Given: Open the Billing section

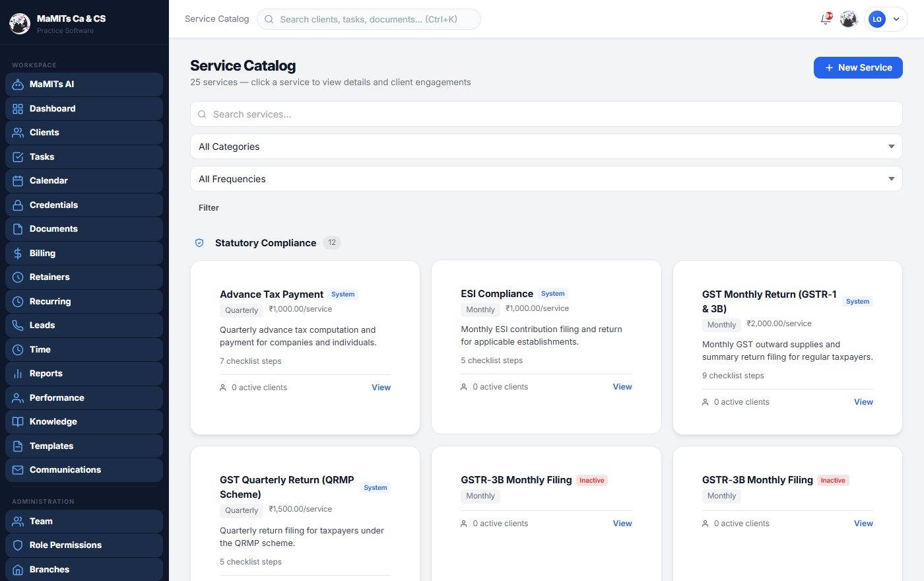Looking at the screenshot, I should [84, 253].
